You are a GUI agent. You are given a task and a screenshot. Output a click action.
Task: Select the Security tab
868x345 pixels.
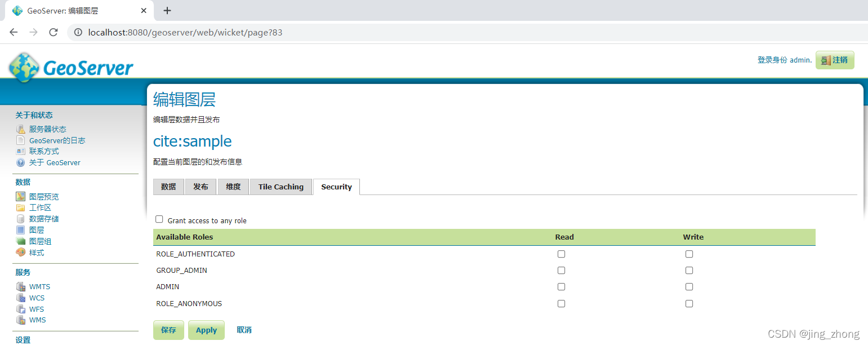pyautogui.click(x=336, y=187)
